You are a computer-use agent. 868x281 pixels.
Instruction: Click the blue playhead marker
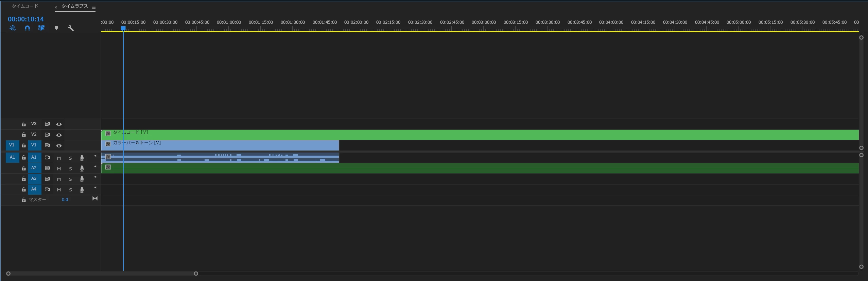pos(123,29)
